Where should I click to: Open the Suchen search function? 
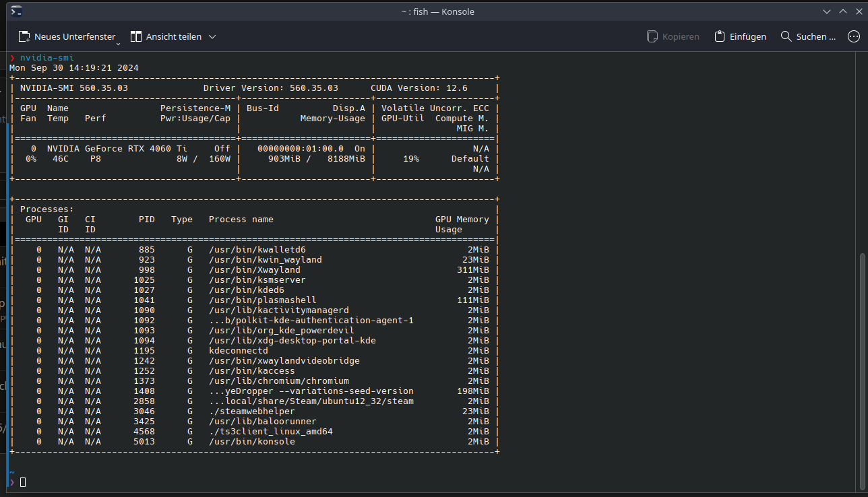click(807, 36)
